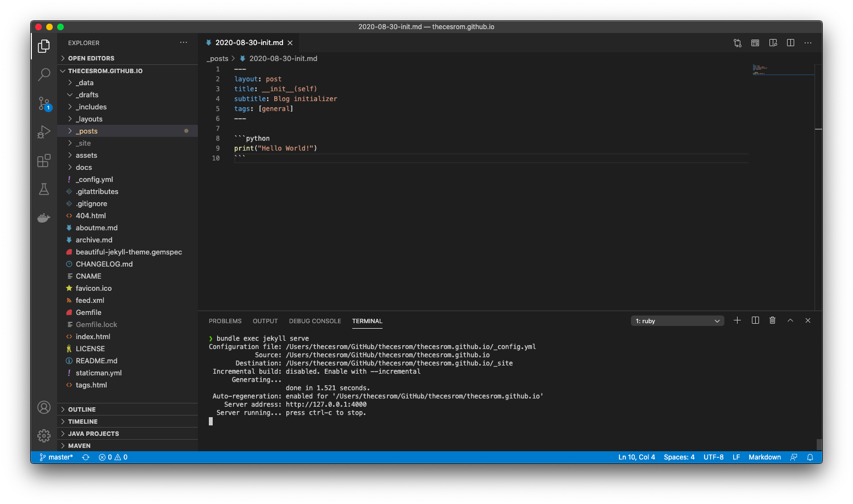The width and height of the screenshot is (853, 504).
Task: Expand the OUTLINE section
Action: coord(128,409)
